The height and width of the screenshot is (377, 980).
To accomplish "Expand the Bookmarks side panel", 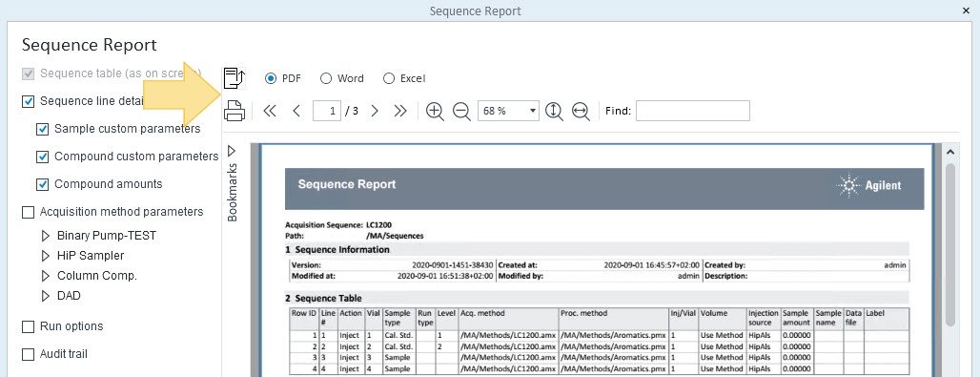I will 232,151.
